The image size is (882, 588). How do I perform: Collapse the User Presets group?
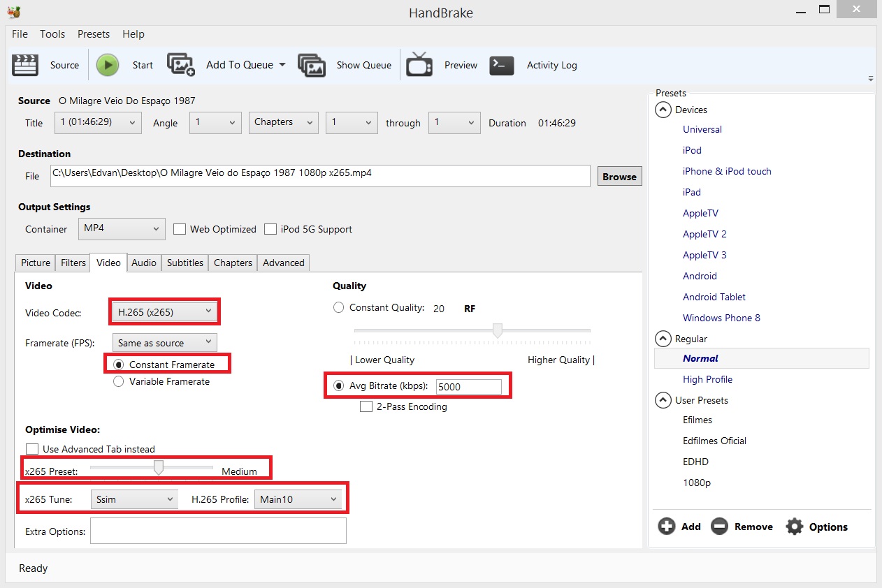point(663,400)
